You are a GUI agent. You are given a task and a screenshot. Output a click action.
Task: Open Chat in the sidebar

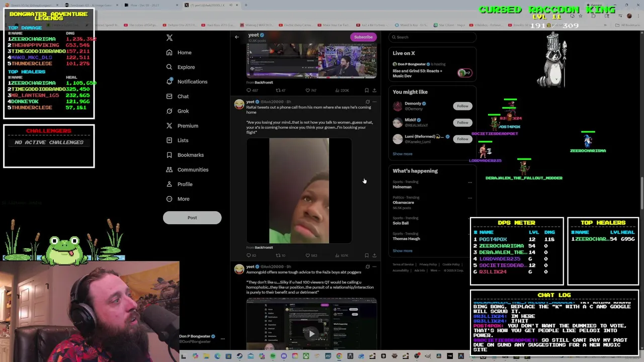coord(178,96)
